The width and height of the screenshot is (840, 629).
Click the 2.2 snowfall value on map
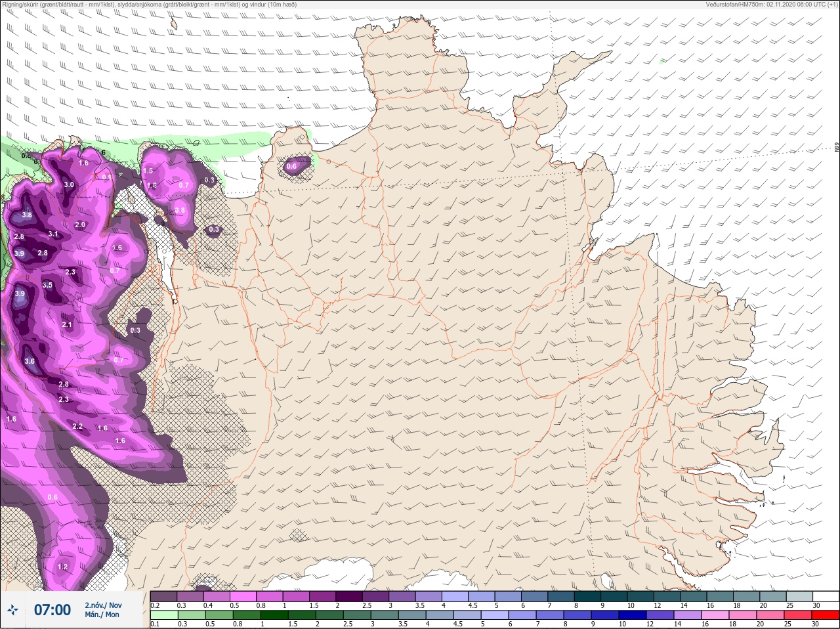pyautogui.click(x=77, y=426)
